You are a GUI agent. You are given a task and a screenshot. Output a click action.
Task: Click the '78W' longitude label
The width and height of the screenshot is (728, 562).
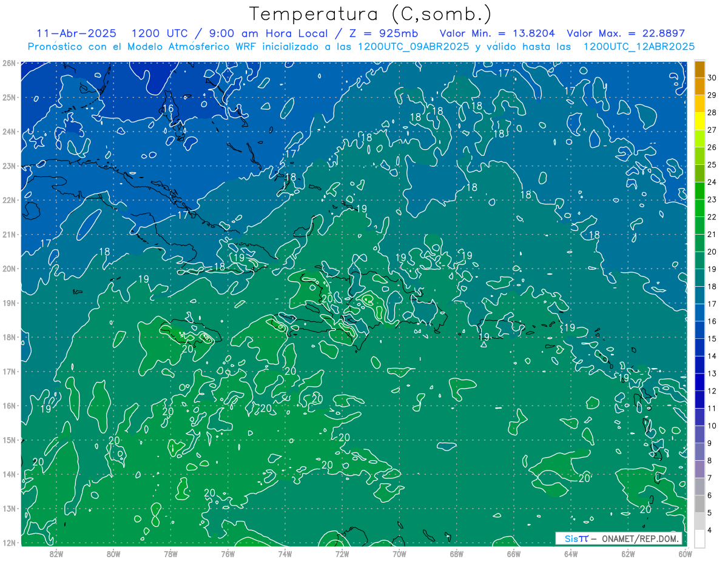tap(170, 554)
